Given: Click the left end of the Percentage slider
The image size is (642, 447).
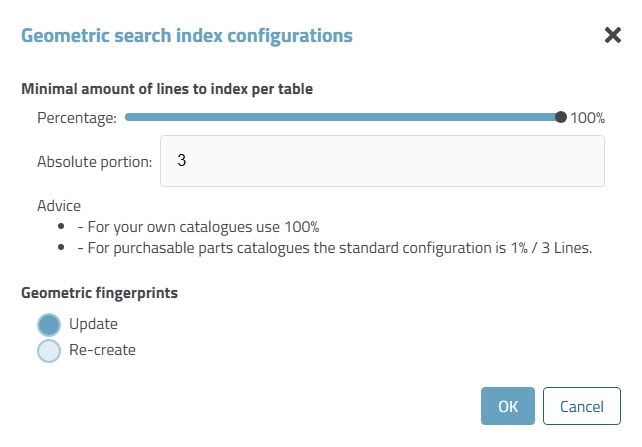Looking at the screenshot, I should tap(129, 117).
